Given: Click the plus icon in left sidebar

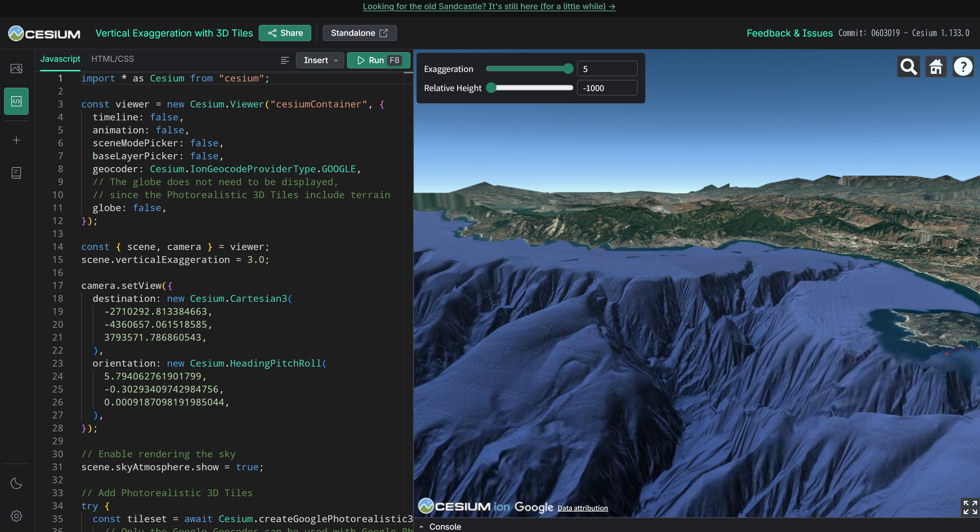Looking at the screenshot, I should point(16,141).
